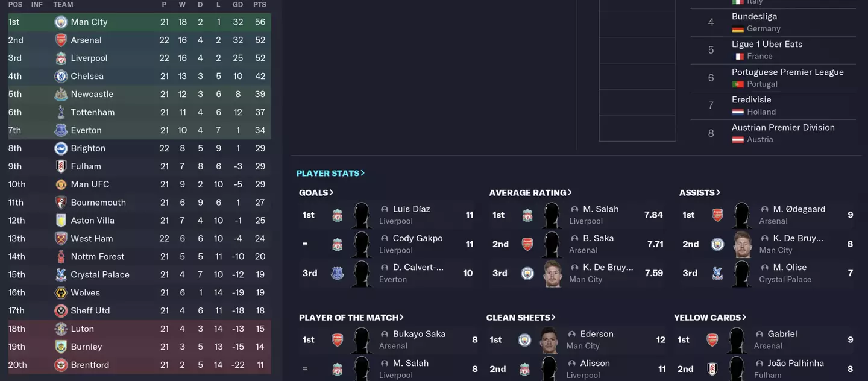Click Arsenal crest in league table
Image resolution: width=868 pixels, height=381 pixels.
61,40
